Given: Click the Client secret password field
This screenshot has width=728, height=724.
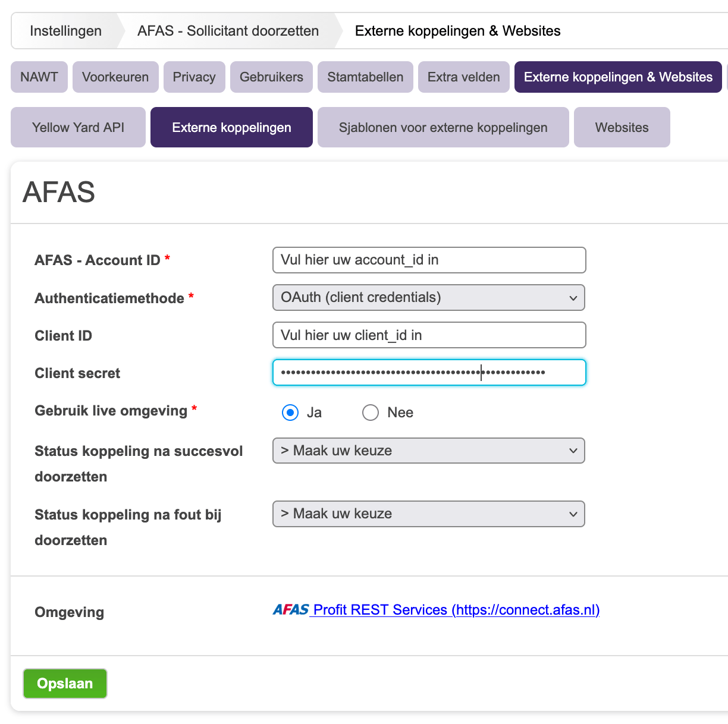Looking at the screenshot, I should [429, 373].
